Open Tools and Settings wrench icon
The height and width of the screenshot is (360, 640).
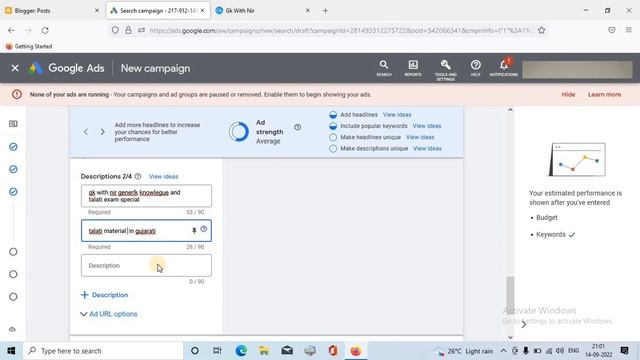point(445,69)
